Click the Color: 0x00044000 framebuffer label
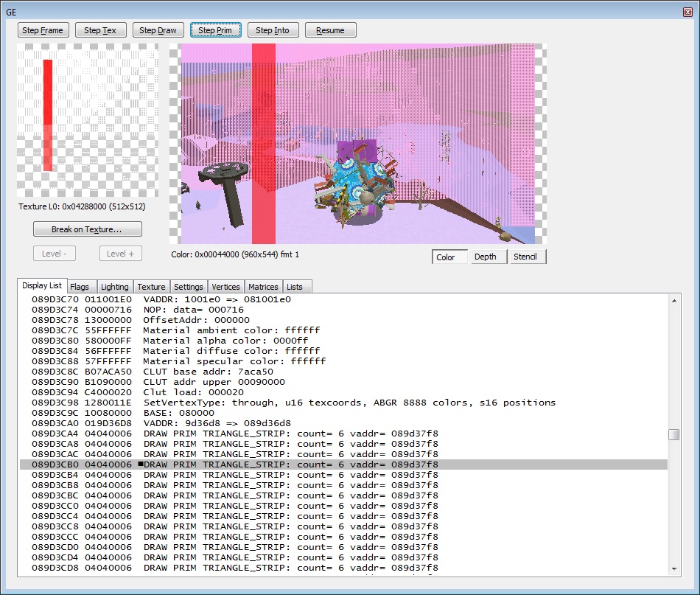The image size is (700, 595). click(x=235, y=254)
